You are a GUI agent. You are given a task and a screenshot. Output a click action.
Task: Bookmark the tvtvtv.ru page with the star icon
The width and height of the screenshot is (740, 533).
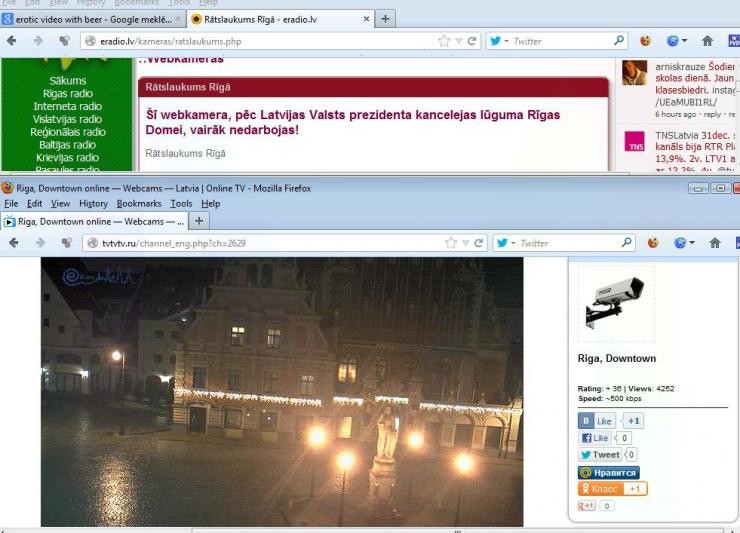[450, 242]
